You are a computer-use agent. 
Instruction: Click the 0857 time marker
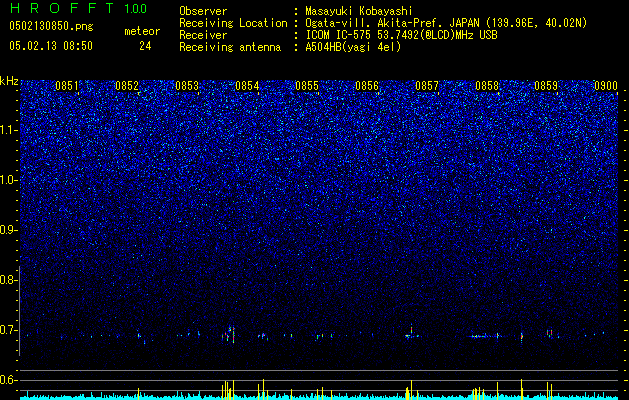[427, 86]
